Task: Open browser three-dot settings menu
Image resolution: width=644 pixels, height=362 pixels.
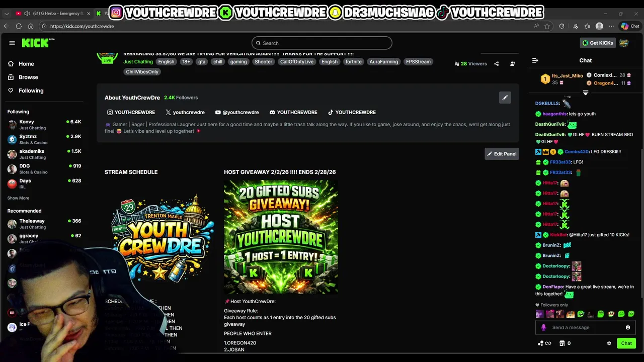Action: (611, 26)
